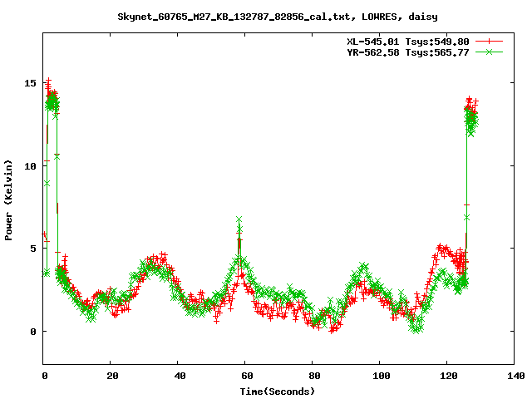Select the legend entry YR-562.58 Tsys:565.77

click(408, 52)
